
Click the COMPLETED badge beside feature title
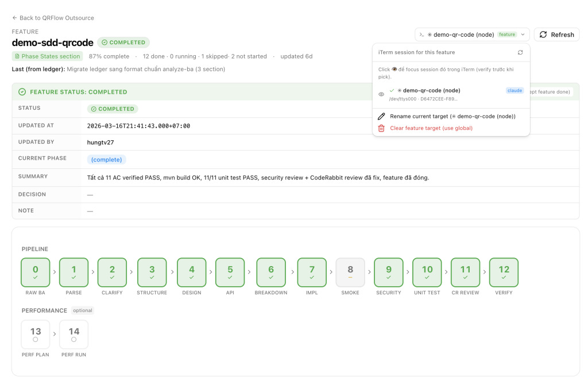coord(123,43)
